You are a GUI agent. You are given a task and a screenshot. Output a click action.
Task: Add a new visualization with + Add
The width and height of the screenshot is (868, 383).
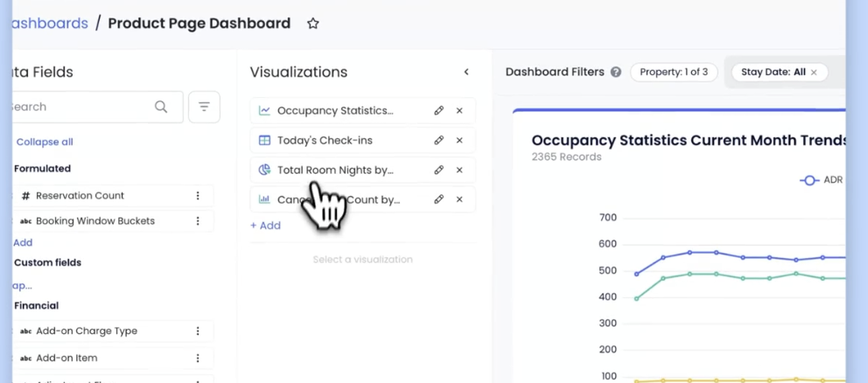click(x=266, y=226)
